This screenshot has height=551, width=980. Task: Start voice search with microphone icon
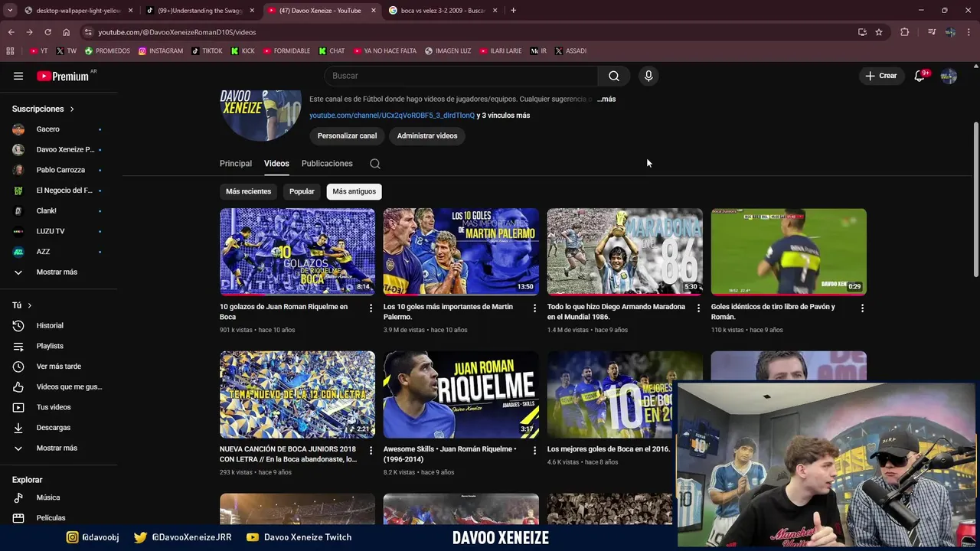coord(648,76)
